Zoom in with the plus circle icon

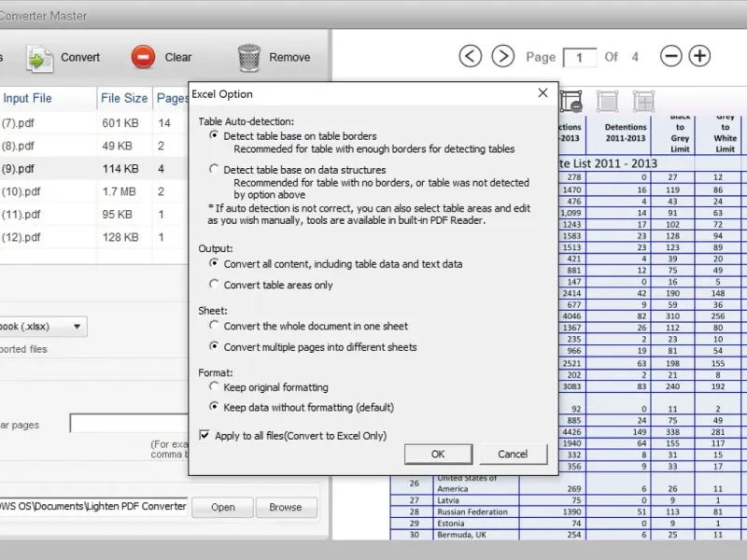(x=699, y=56)
